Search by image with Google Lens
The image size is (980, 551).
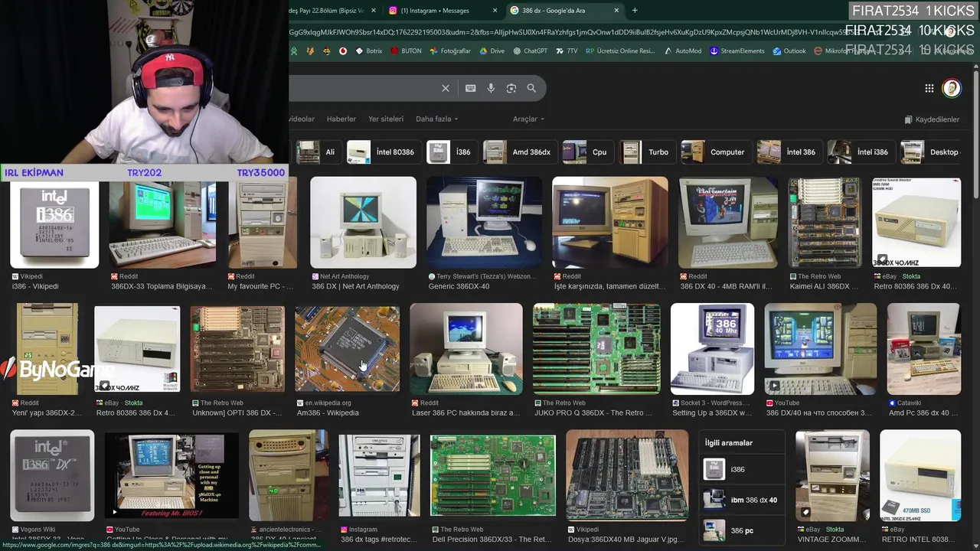tap(511, 88)
